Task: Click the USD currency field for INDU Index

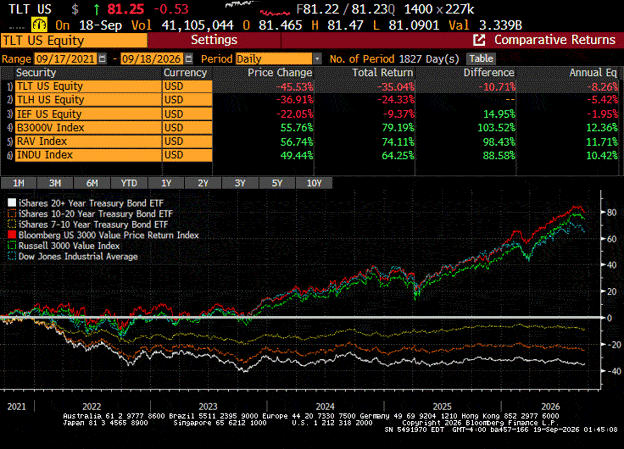Action: 187,155
